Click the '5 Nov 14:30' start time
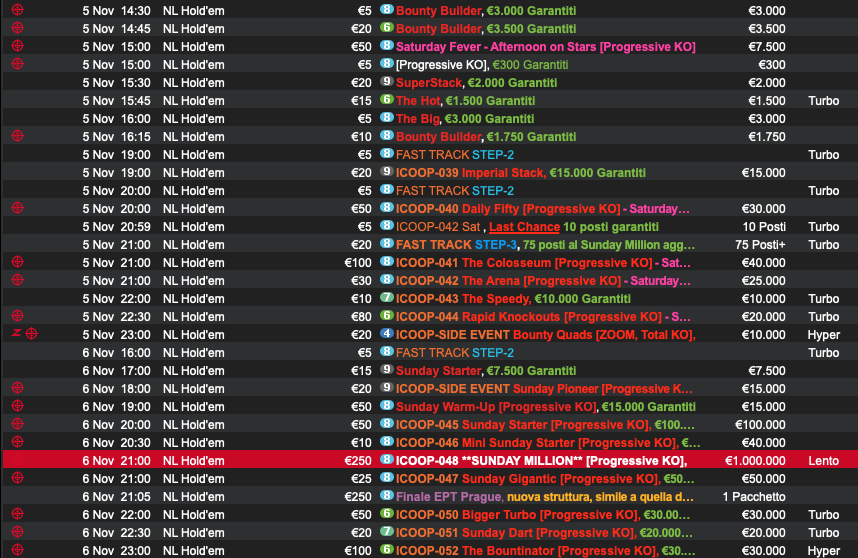 117,11
